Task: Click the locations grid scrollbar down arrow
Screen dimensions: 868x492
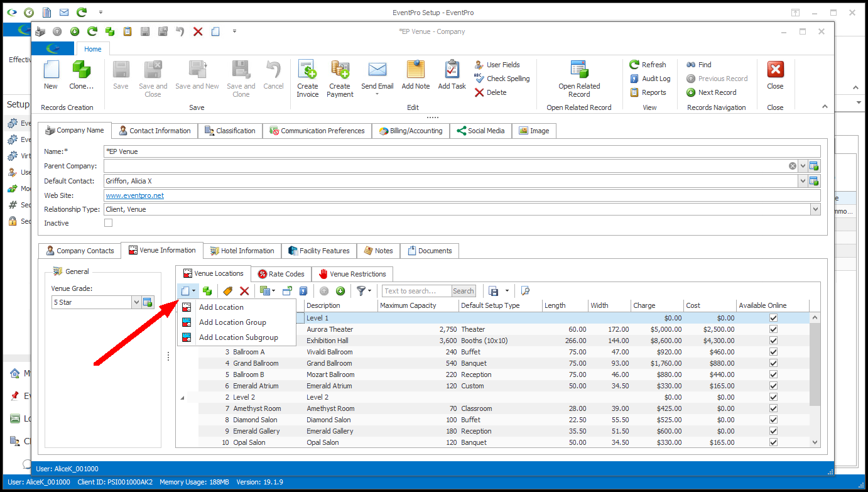Action: (815, 442)
